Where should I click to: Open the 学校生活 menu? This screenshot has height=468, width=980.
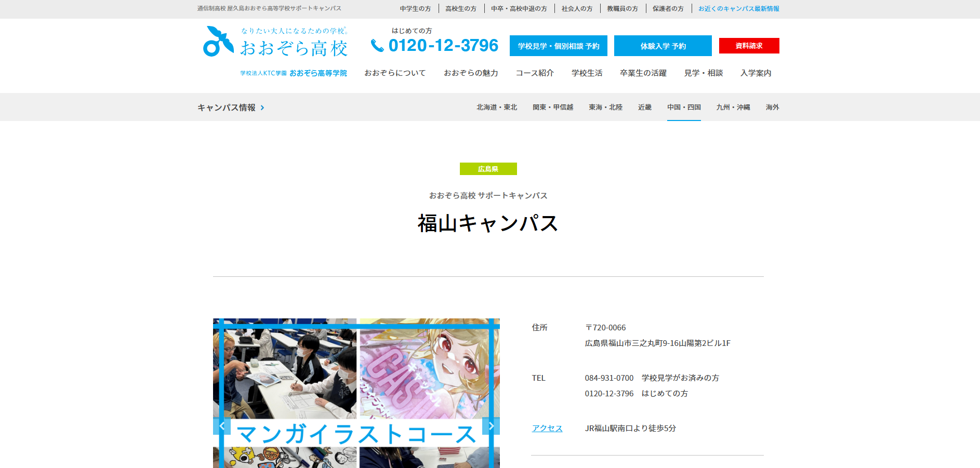pos(587,73)
